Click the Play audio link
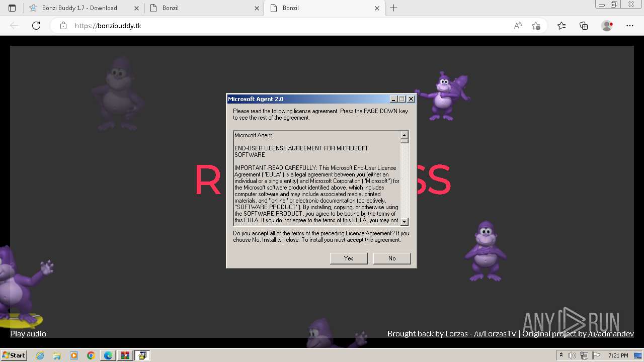Screen dimensions: 644x362 (x=28, y=334)
